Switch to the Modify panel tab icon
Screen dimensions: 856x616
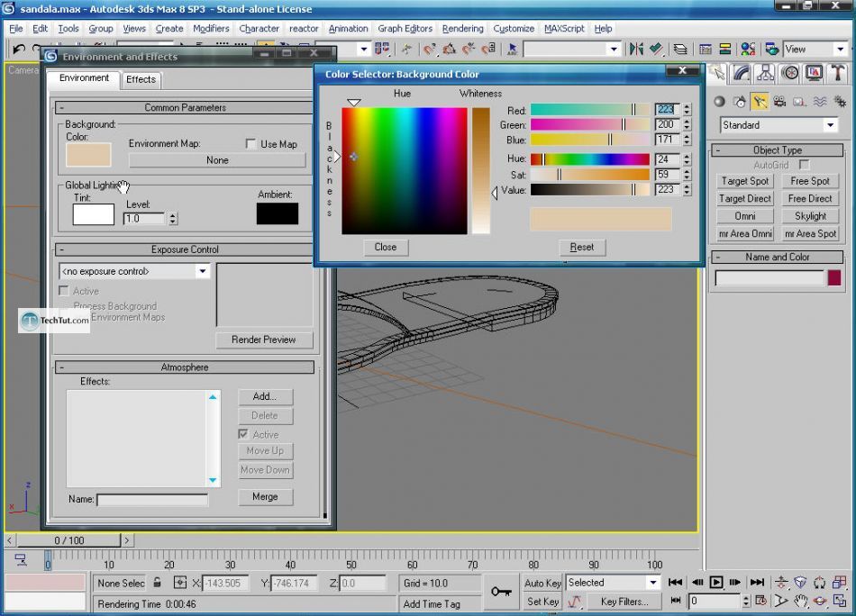pos(742,73)
